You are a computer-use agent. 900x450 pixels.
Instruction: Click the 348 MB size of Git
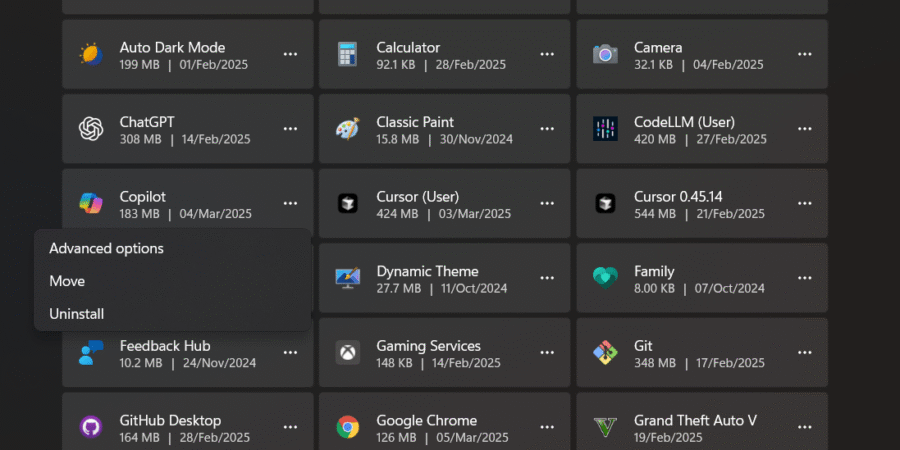(x=655, y=363)
